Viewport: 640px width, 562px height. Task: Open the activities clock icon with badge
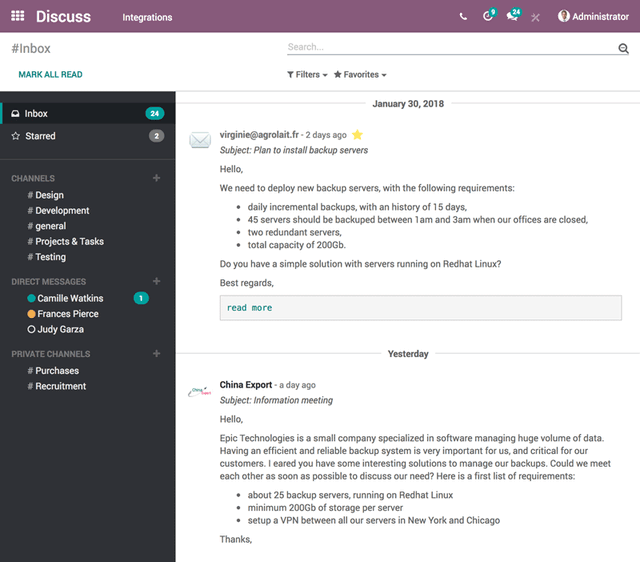[488, 17]
